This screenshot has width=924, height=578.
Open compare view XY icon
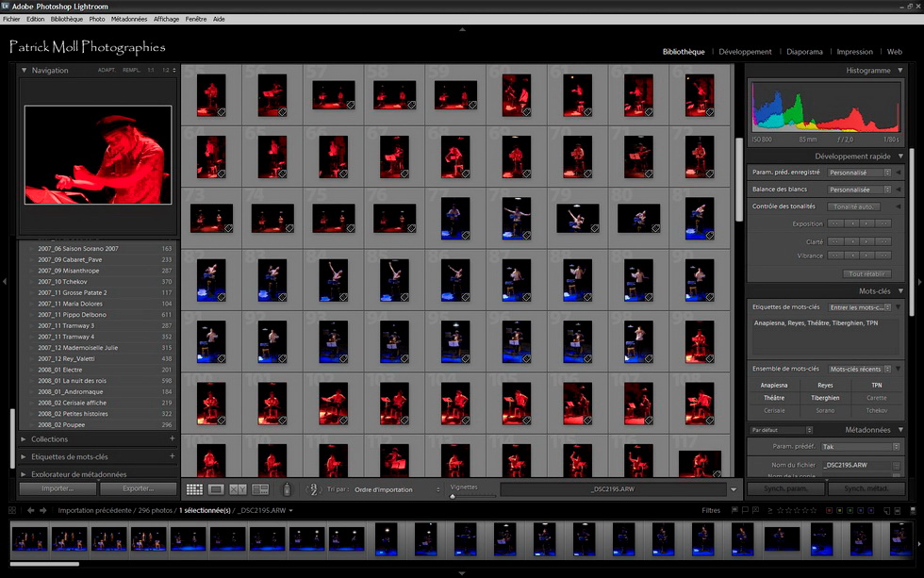coord(238,489)
